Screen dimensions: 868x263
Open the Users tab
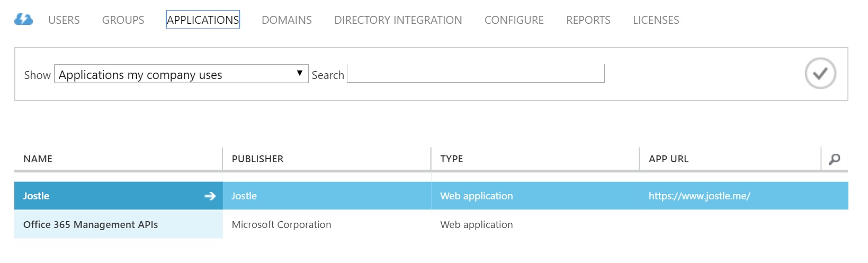click(x=64, y=20)
